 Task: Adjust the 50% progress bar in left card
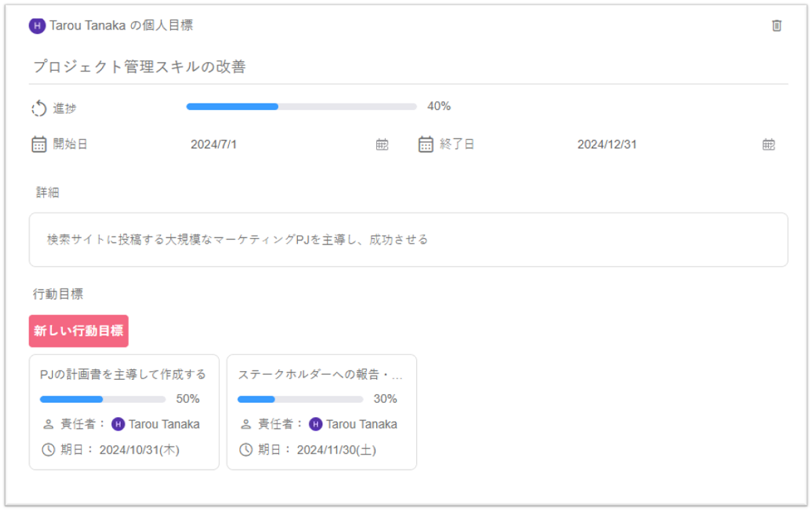pyautogui.click(x=101, y=399)
